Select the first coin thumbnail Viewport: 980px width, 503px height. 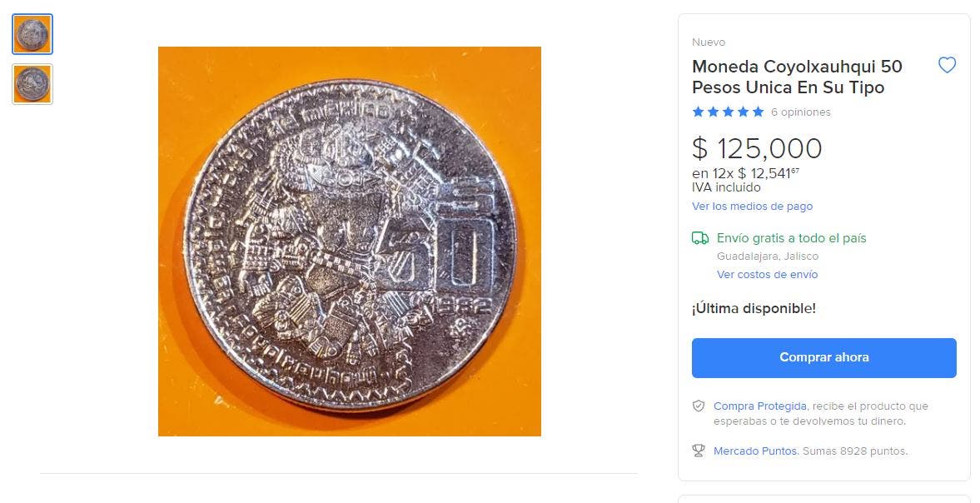(32, 34)
